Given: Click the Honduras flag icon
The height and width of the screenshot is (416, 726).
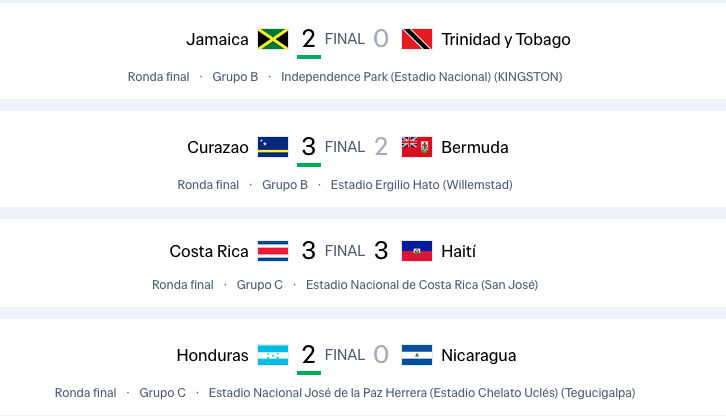Looking at the screenshot, I should pyautogui.click(x=273, y=355).
